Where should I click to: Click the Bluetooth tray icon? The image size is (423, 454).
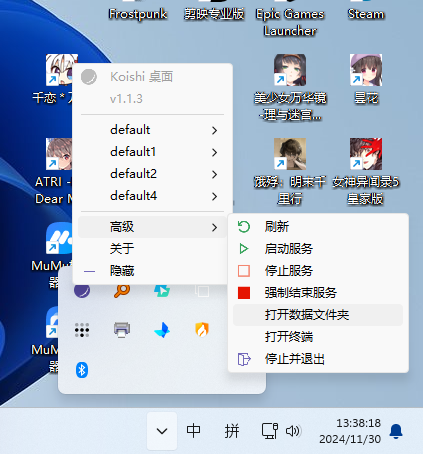pos(82,370)
